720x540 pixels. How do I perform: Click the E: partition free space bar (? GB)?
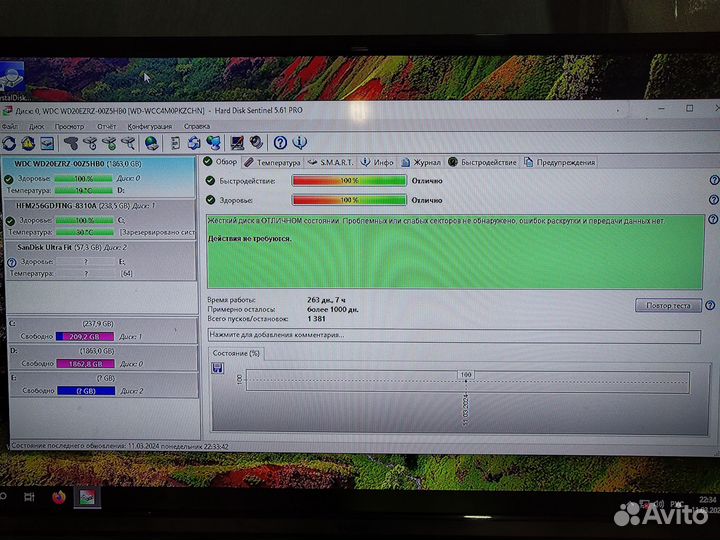(86, 391)
